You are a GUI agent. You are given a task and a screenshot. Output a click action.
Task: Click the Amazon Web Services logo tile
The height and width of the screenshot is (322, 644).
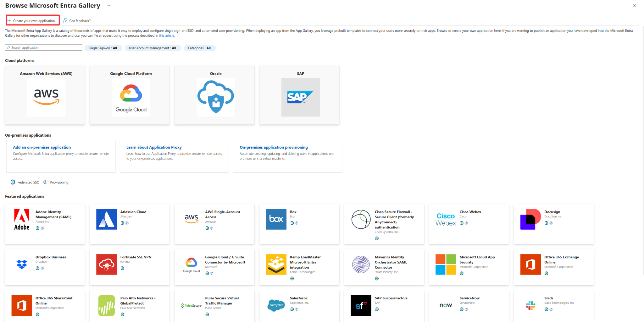(x=46, y=97)
